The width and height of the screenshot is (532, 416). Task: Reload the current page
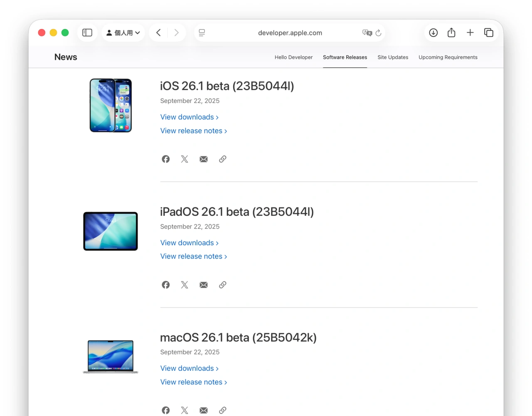[x=378, y=33]
